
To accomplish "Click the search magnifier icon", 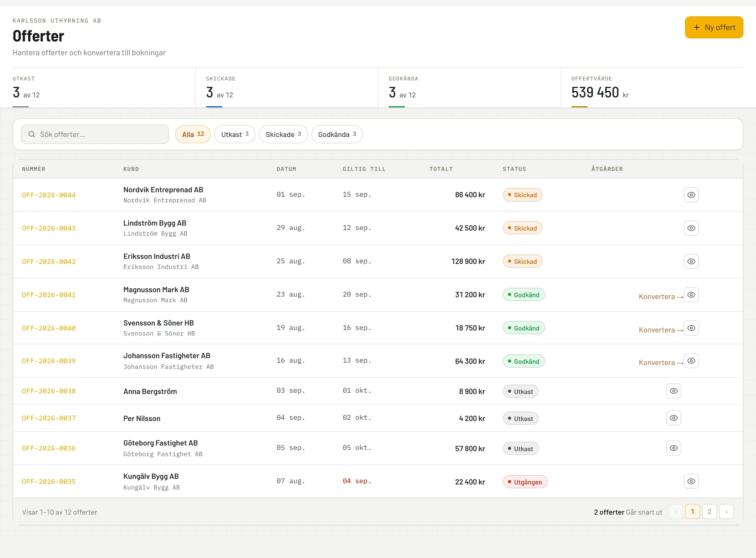I will click(x=32, y=134).
